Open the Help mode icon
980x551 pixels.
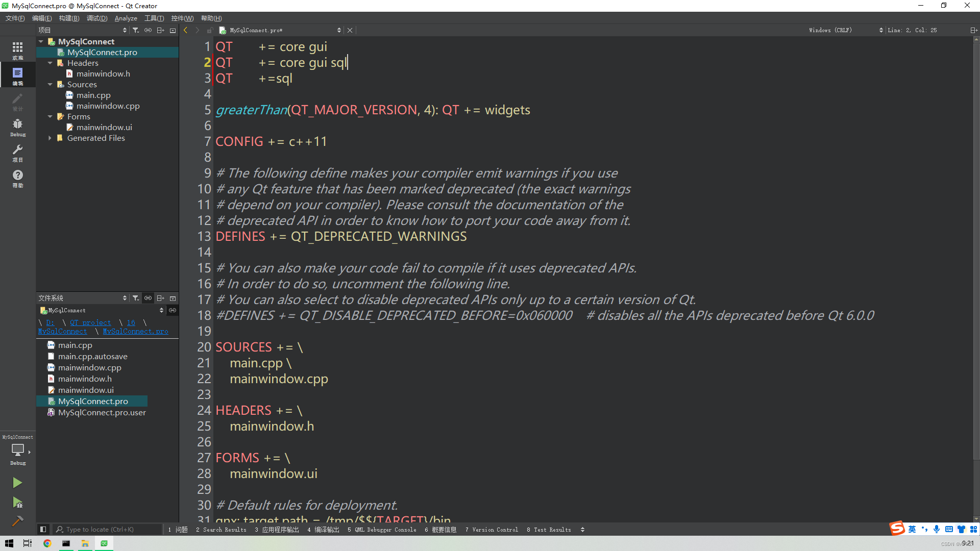(x=17, y=178)
